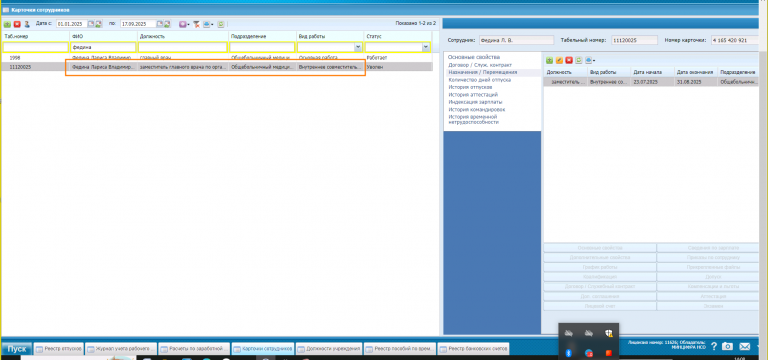Click the 'Доп. соглашения' button
Screen dimensions: 768x360
(600, 296)
